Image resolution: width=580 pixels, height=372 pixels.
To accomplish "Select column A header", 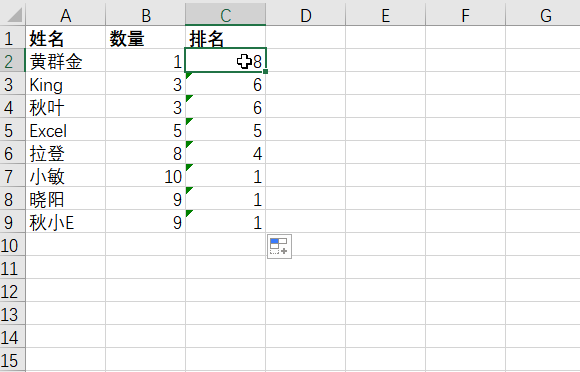I will [65, 15].
